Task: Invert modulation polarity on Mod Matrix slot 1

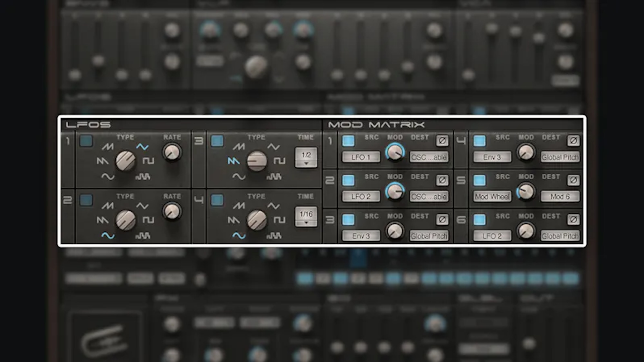Action: click(x=442, y=141)
